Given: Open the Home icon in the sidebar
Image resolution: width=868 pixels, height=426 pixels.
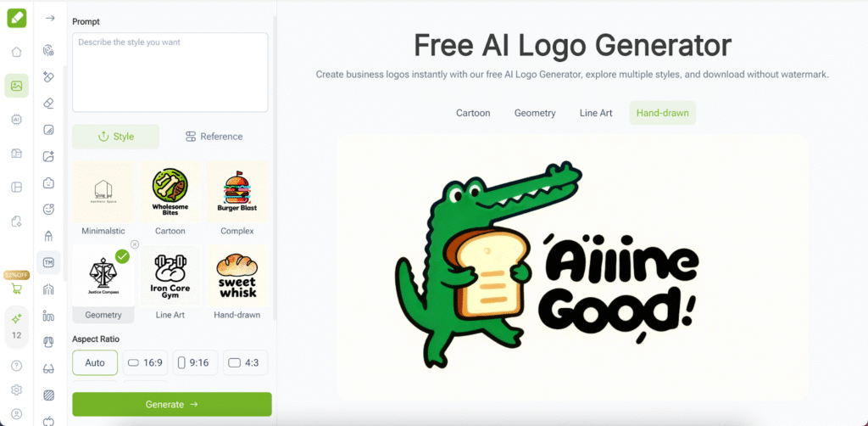Looking at the screenshot, I should (17, 52).
